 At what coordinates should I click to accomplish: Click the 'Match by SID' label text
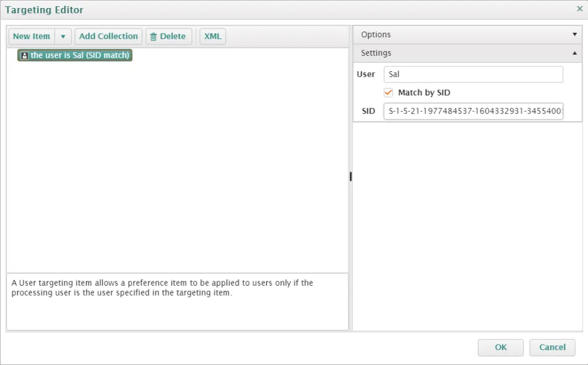(x=424, y=92)
